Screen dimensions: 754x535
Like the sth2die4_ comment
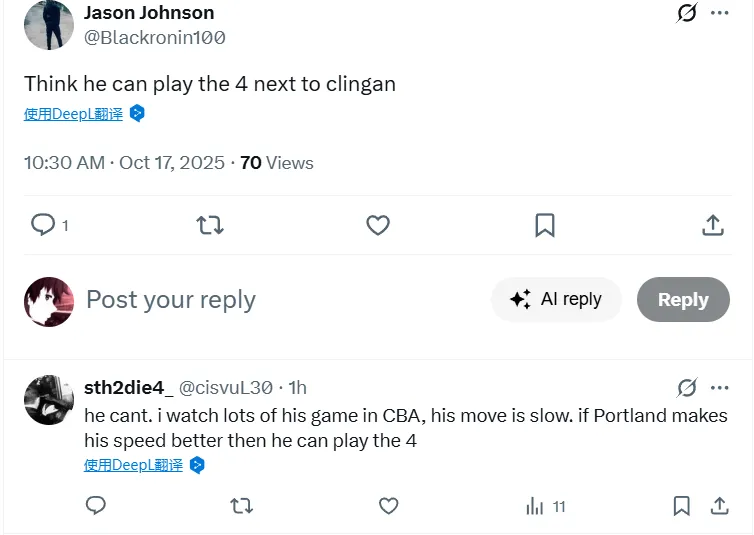point(388,506)
